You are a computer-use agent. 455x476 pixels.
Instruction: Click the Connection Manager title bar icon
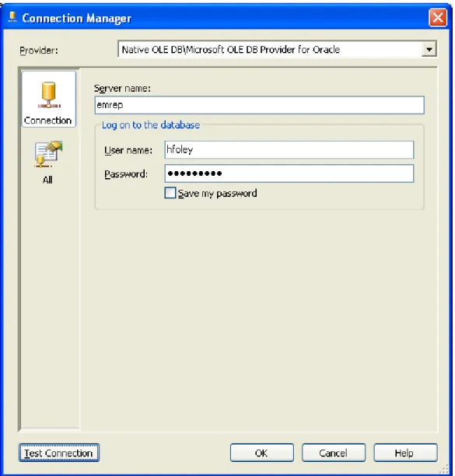[x=12, y=17]
